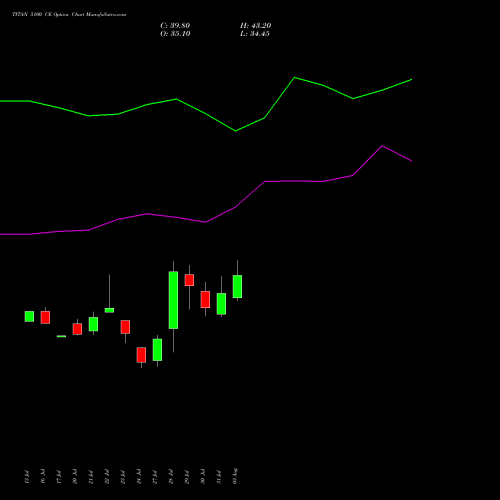Image resolution: width=500 pixels, height=500 pixels.
Task: Select the red candle for 29 Jul
Action: tap(189, 280)
